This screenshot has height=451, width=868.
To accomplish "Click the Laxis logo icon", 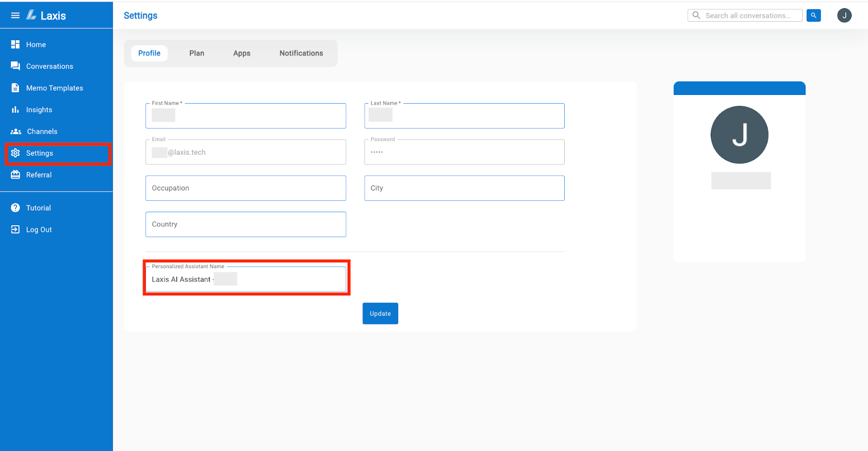I will click(31, 15).
